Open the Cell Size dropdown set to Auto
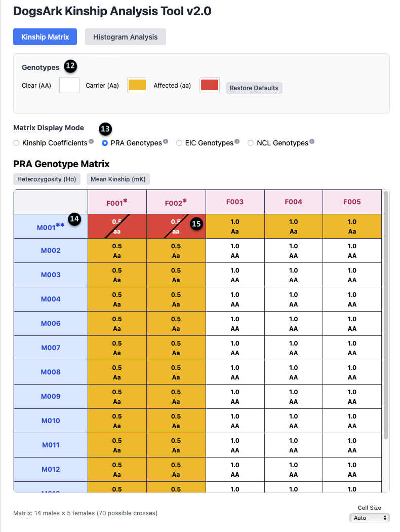Viewport: 400px width, 532px height. click(370, 518)
